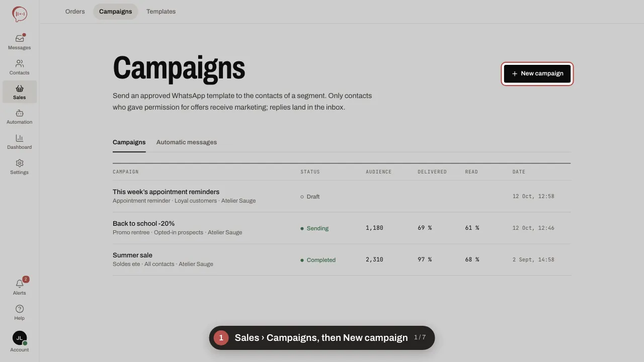Screen dimensions: 644x362
Task: Click the Campaigns page heading
Action: pyautogui.click(x=179, y=68)
